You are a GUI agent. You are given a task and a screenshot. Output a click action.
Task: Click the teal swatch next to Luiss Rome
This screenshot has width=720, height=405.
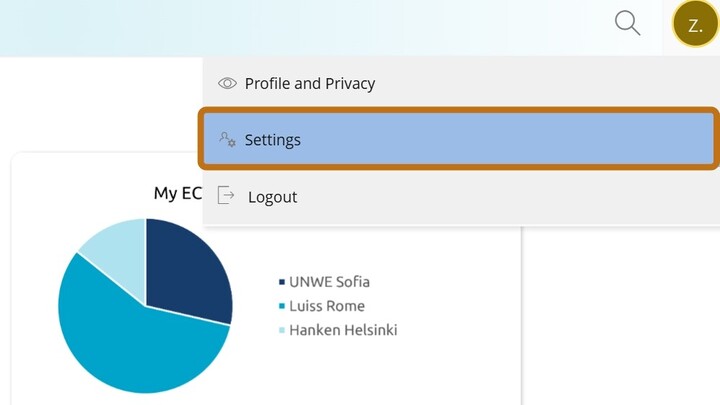[x=282, y=306]
